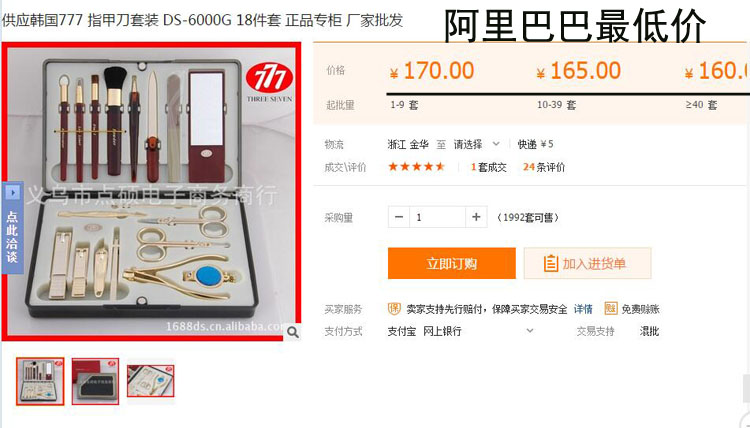Click the 立即订购 order button
This screenshot has height=428, width=750.
tap(452, 263)
